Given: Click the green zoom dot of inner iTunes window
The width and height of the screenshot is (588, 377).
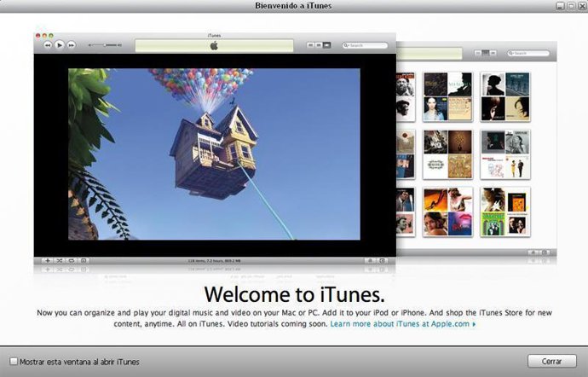Looking at the screenshot, I should pos(50,36).
